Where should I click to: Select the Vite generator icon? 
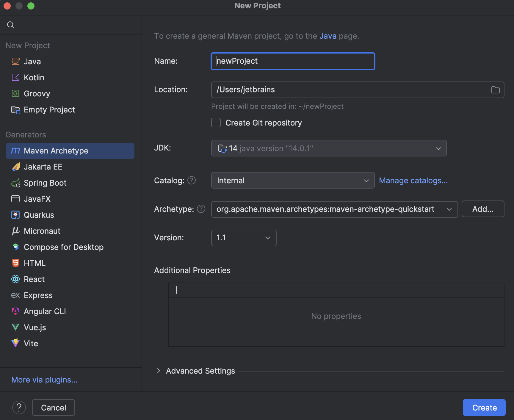point(15,343)
